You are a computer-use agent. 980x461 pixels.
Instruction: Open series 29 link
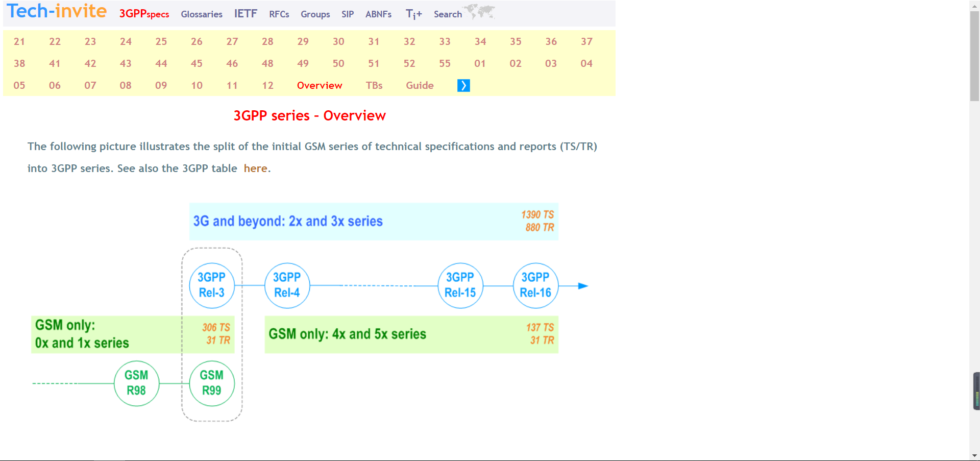click(x=303, y=41)
